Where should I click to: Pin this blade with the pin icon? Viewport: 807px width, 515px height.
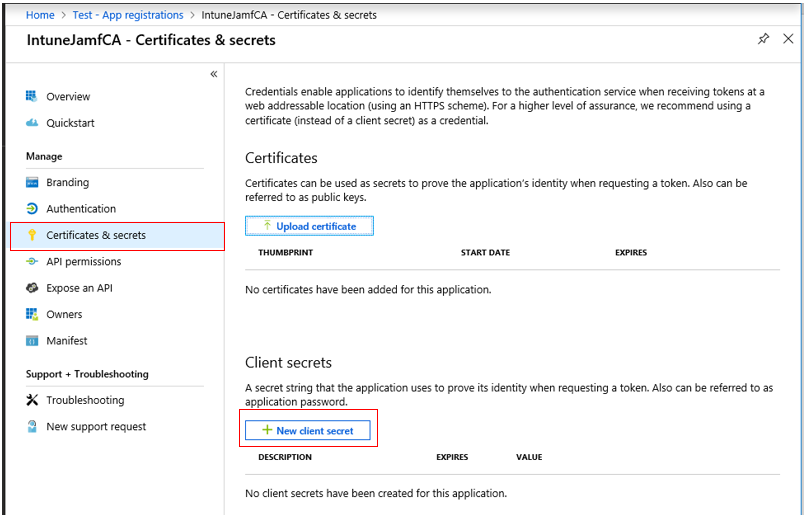click(763, 39)
